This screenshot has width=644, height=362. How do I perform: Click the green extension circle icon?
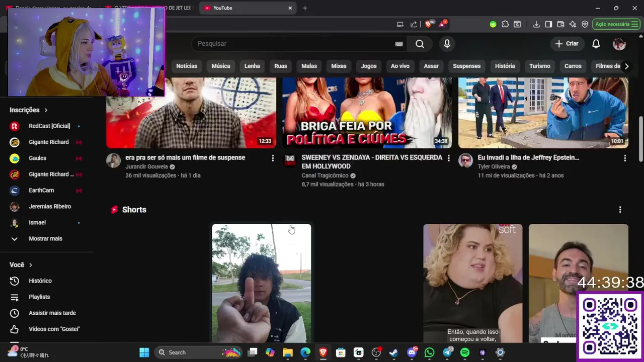click(493, 24)
